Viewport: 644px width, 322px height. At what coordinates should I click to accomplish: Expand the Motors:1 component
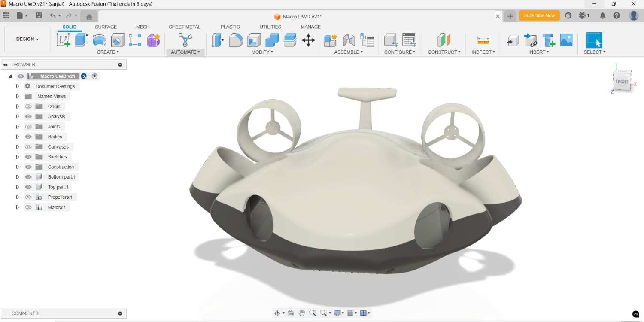(x=18, y=207)
